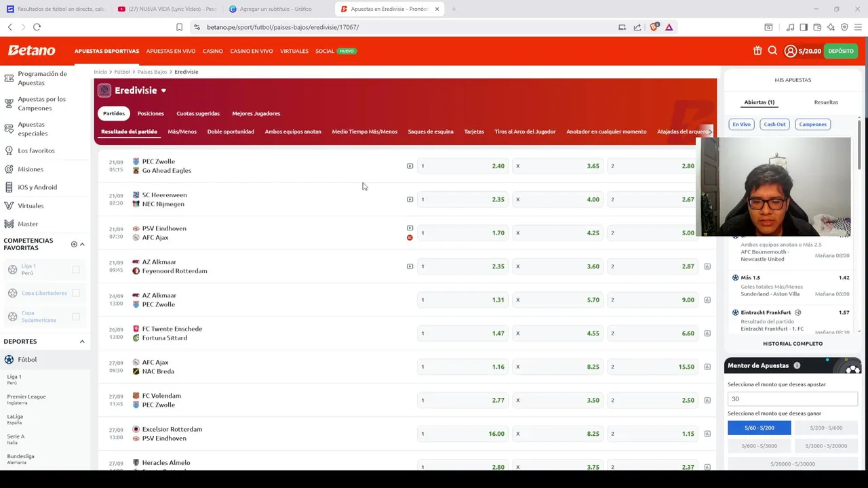Open Brave Leo AI star icon

(831, 27)
